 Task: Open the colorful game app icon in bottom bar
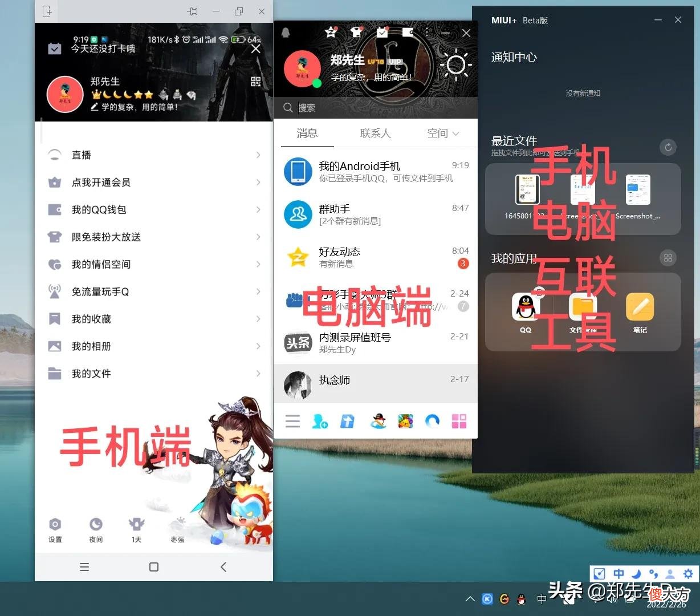click(405, 422)
